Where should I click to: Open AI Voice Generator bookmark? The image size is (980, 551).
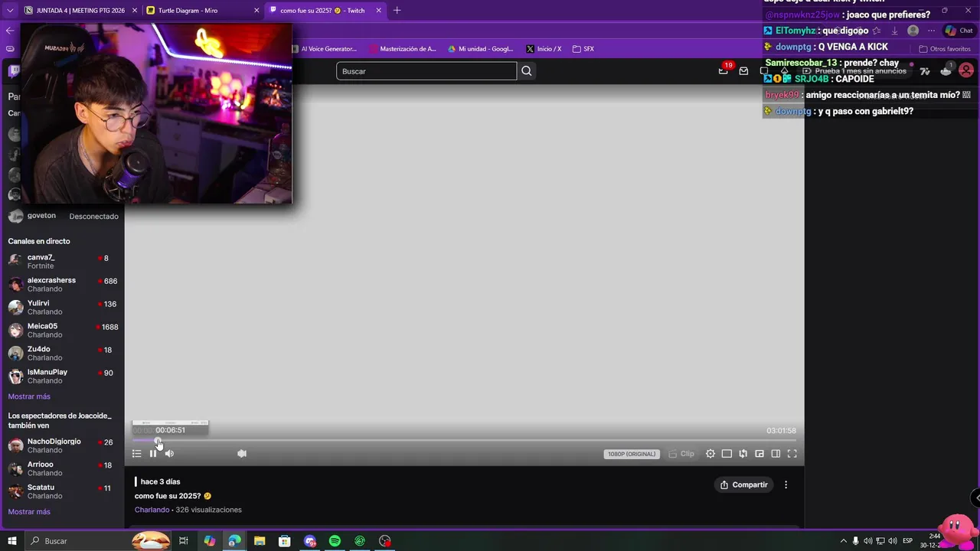tap(325, 49)
